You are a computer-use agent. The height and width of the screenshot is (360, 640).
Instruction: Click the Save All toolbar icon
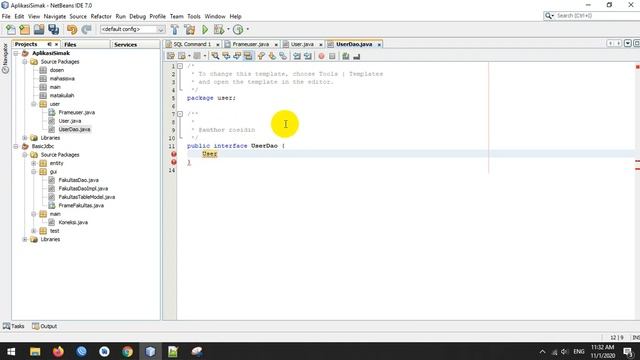point(53,29)
